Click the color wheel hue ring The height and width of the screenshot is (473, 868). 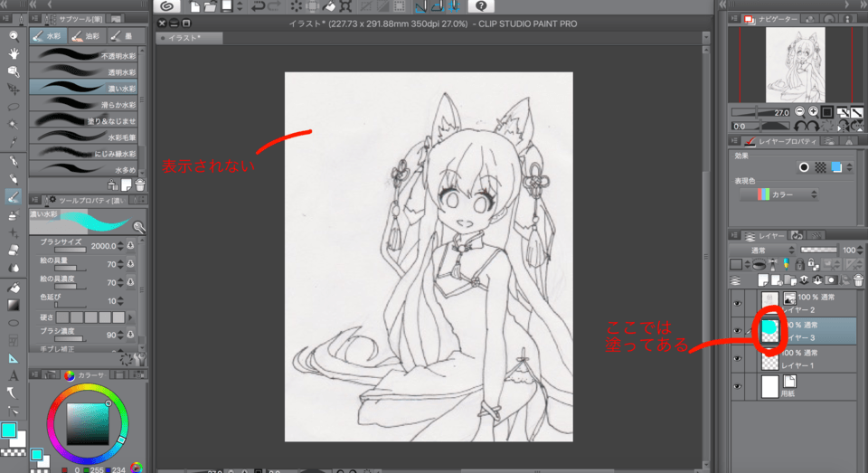(88, 385)
